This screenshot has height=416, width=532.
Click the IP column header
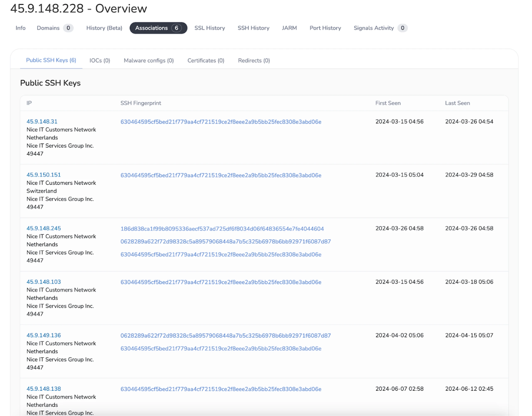coord(29,103)
